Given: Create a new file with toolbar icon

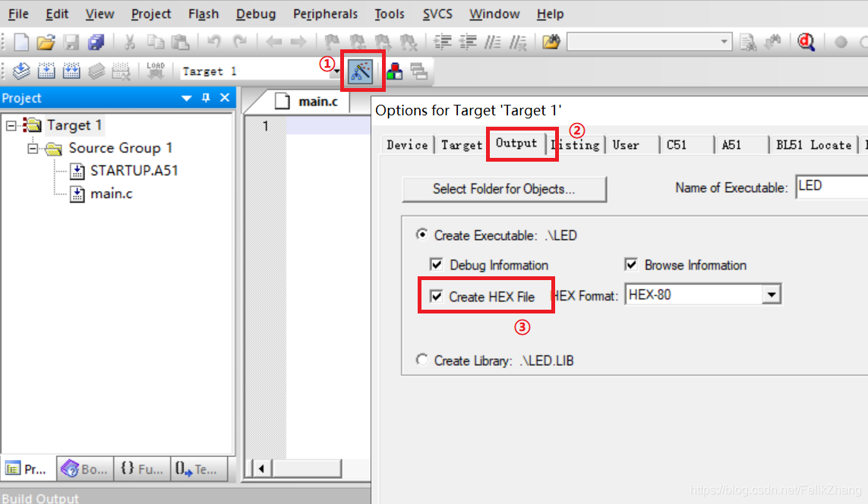Looking at the screenshot, I should tap(21, 42).
